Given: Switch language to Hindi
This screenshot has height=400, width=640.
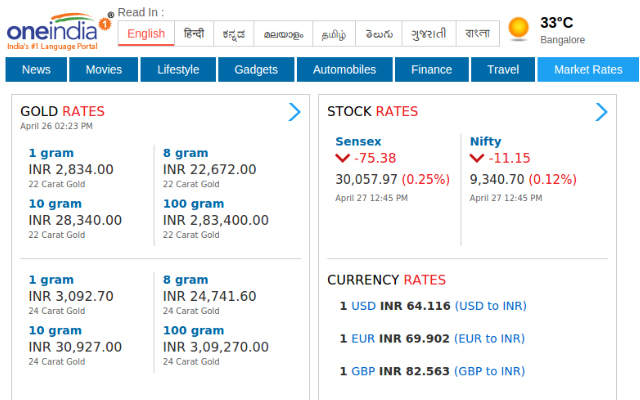Looking at the screenshot, I should [194, 33].
